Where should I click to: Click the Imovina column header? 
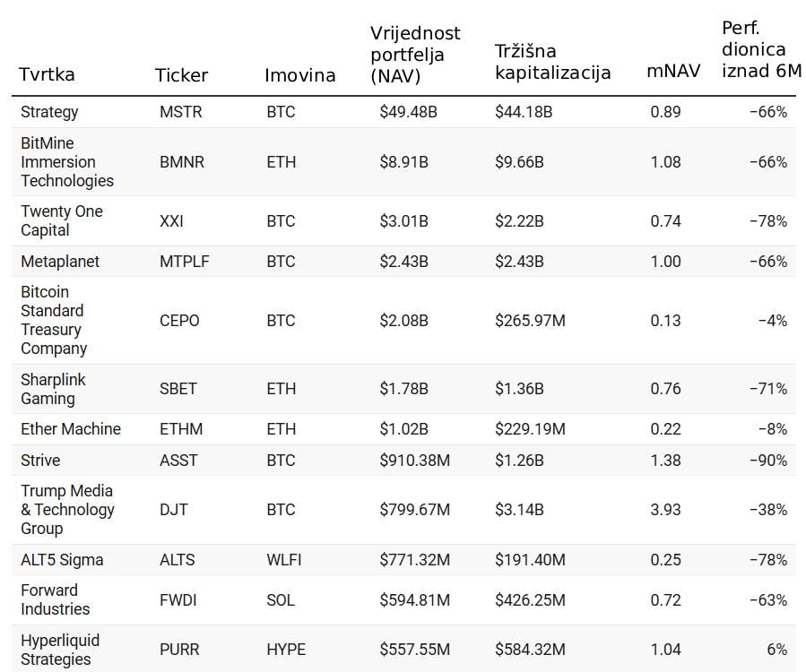299,75
